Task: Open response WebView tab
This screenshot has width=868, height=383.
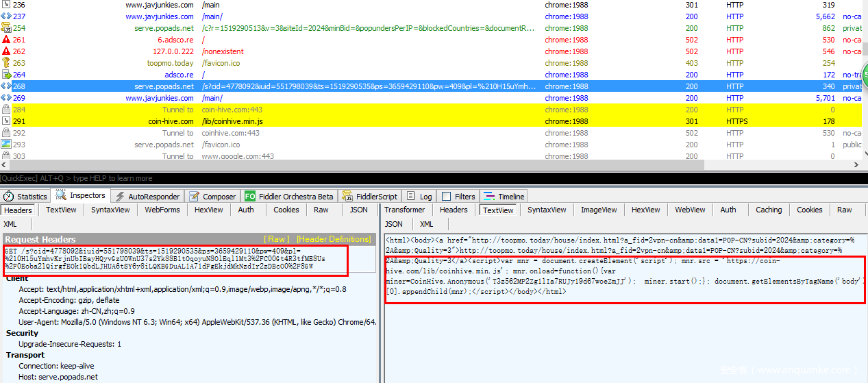Action: pyautogui.click(x=690, y=210)
